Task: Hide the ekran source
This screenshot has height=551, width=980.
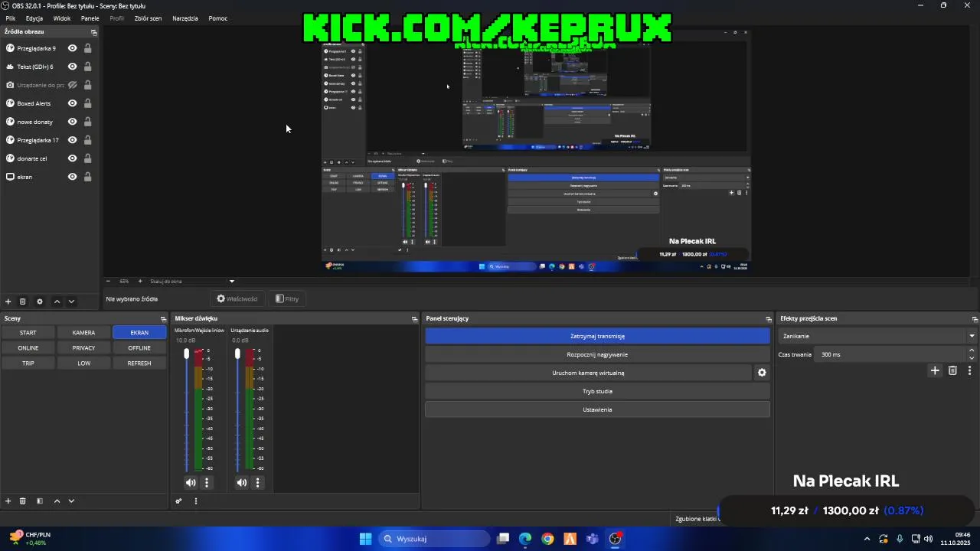Action: (72, 177)
